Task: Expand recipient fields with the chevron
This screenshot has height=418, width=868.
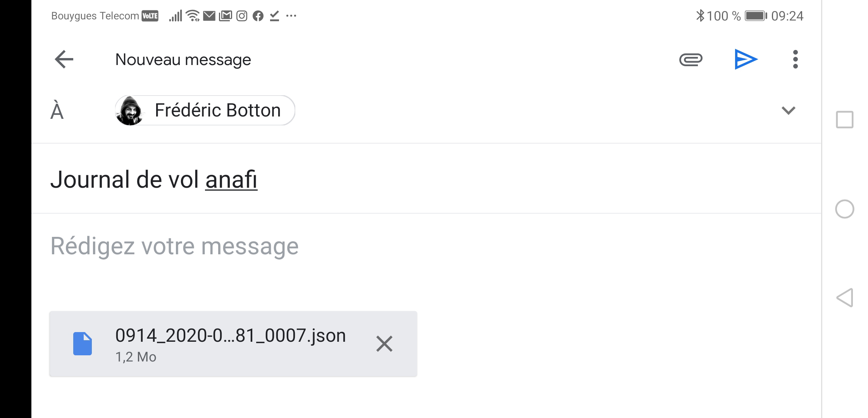Action: point(788,111)
